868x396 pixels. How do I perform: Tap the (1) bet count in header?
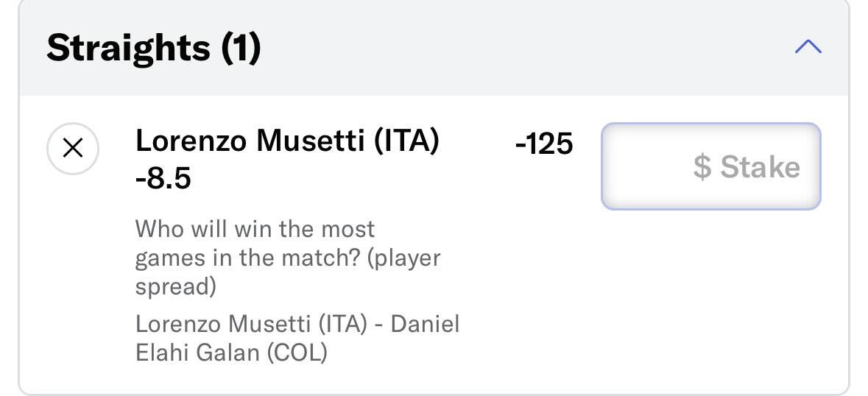click(241, 48)
